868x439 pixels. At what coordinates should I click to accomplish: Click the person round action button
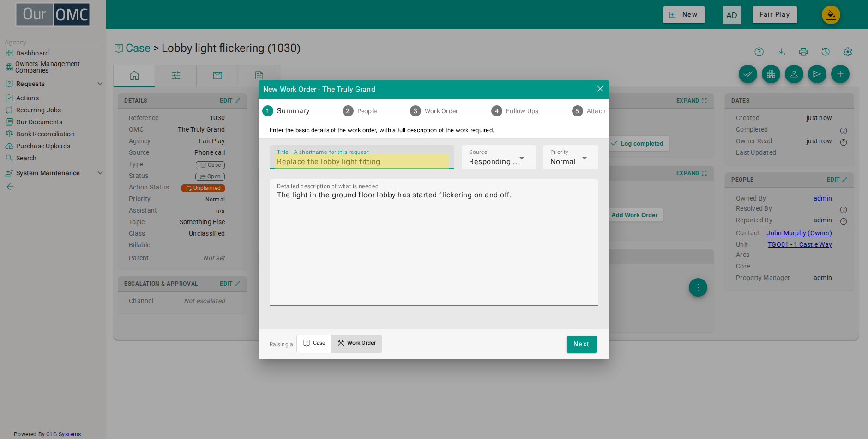[x=794, y=74]
